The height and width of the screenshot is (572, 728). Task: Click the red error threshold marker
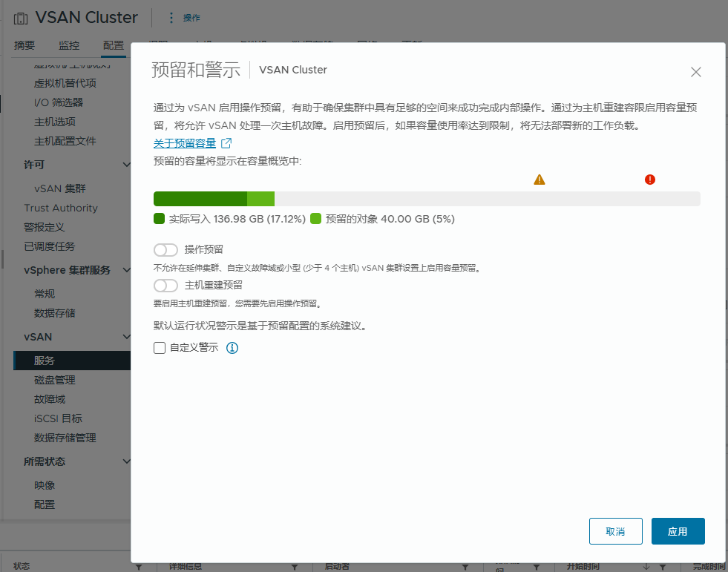pyautogui.click(x=650, y=180)
